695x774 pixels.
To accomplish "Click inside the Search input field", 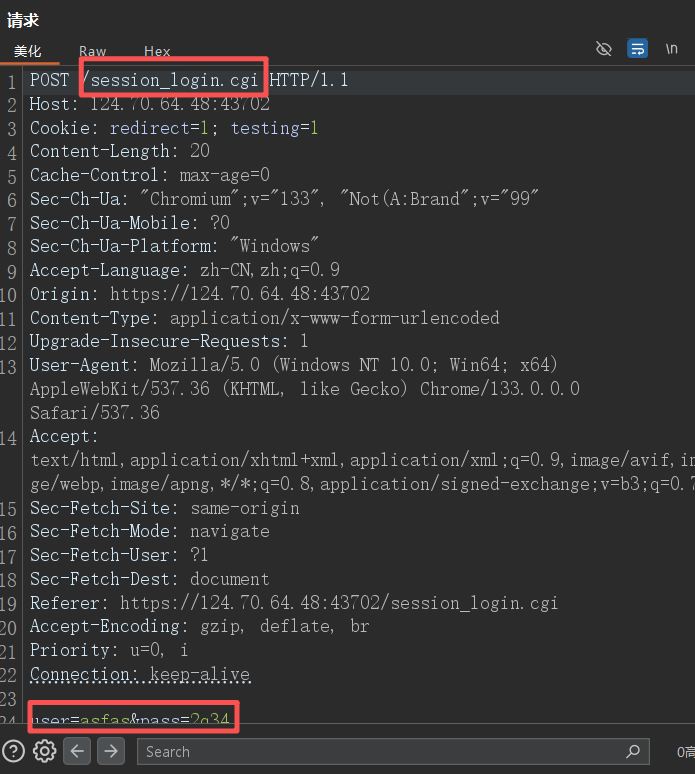I will 380,751.
